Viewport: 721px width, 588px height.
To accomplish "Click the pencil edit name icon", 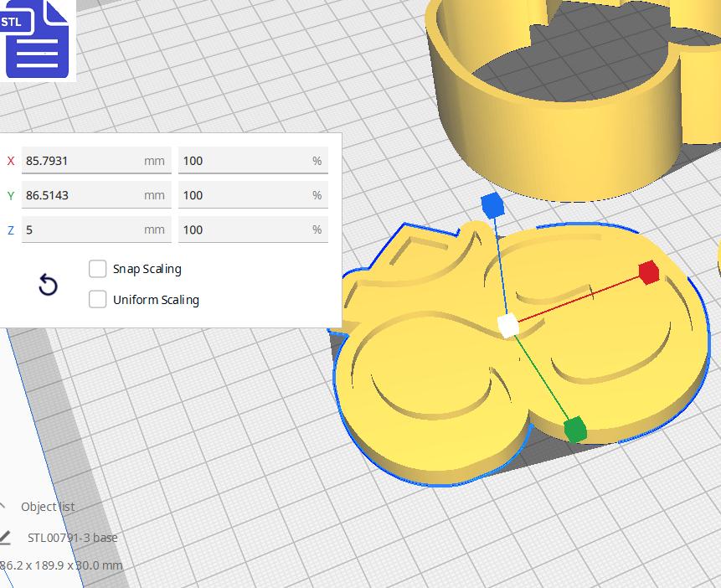I will click(4, 537).
